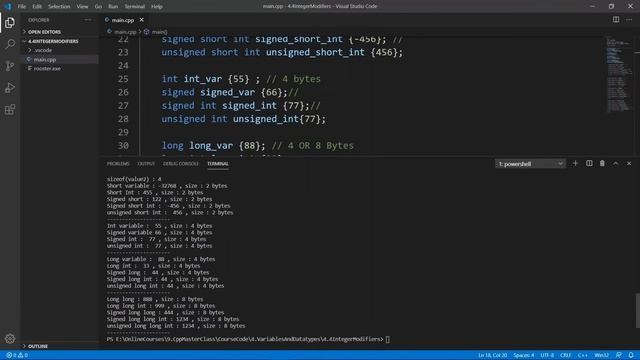The image size is (640, 360).
Task: Open the File menu
Action: (22, 6)
